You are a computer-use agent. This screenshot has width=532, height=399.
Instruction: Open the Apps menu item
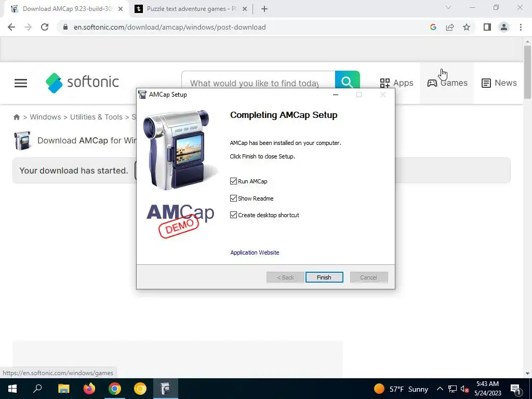[396, 83]
